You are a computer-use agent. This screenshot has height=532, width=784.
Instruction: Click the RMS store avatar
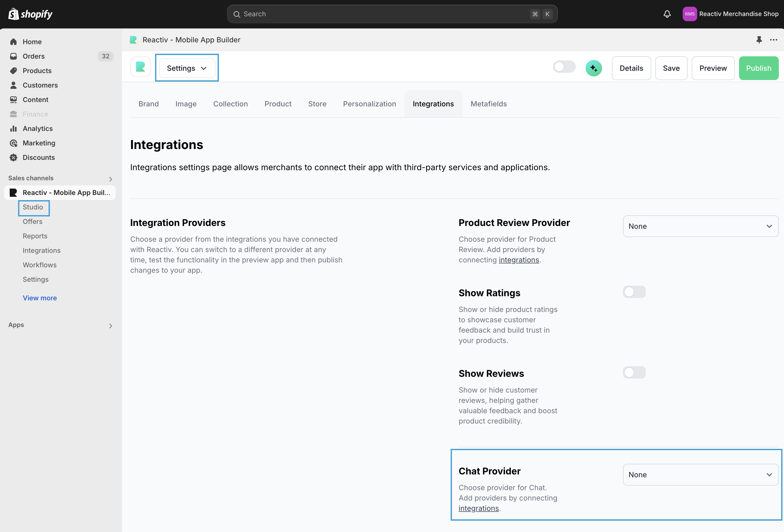pos(689,14)
